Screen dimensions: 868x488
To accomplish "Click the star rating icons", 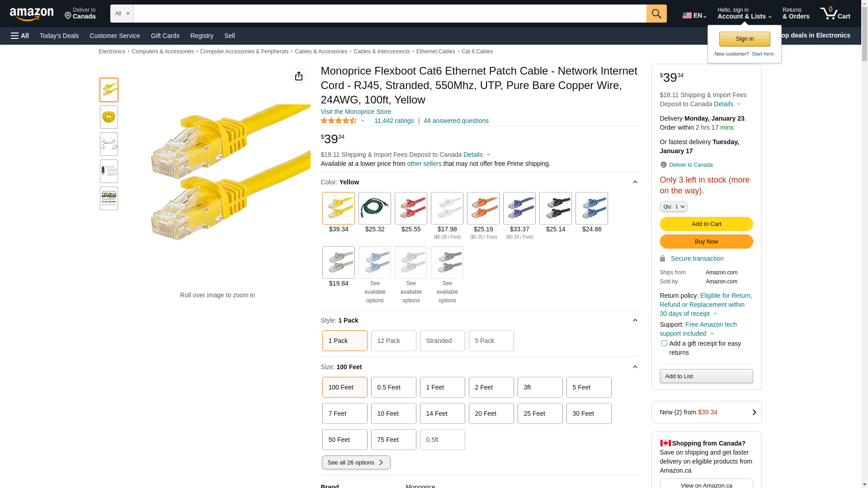I will [x=339, y=121].
